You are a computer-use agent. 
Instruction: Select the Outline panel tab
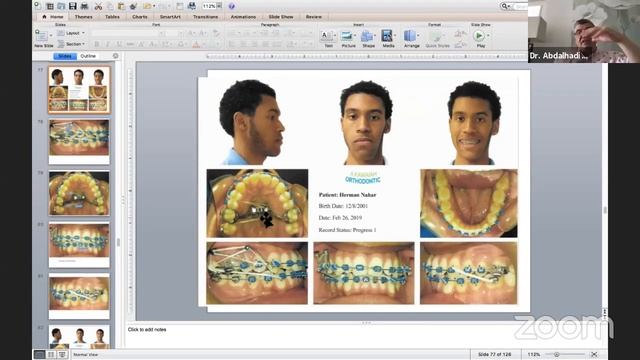pyautogui.click(x=88, y=56)
